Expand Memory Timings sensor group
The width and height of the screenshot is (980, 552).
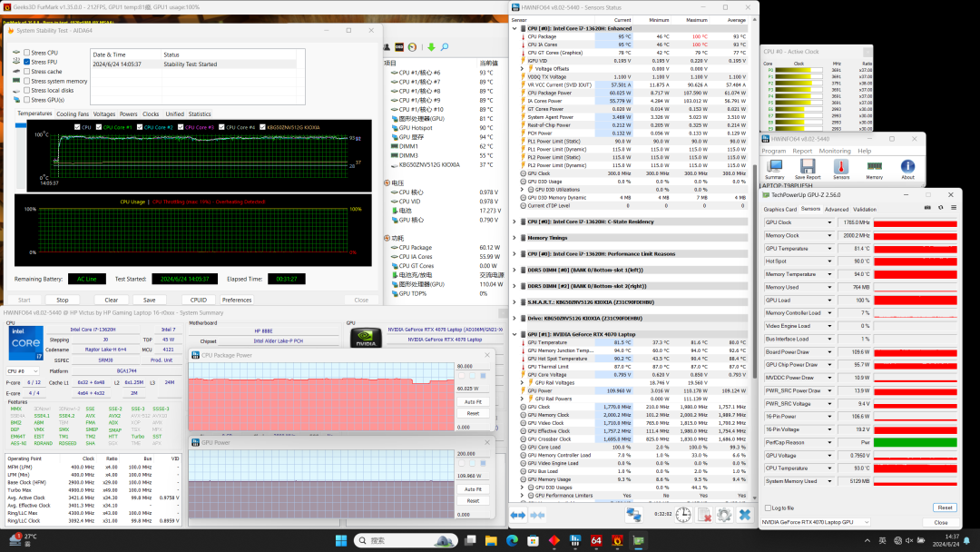(x=515, y=238)
